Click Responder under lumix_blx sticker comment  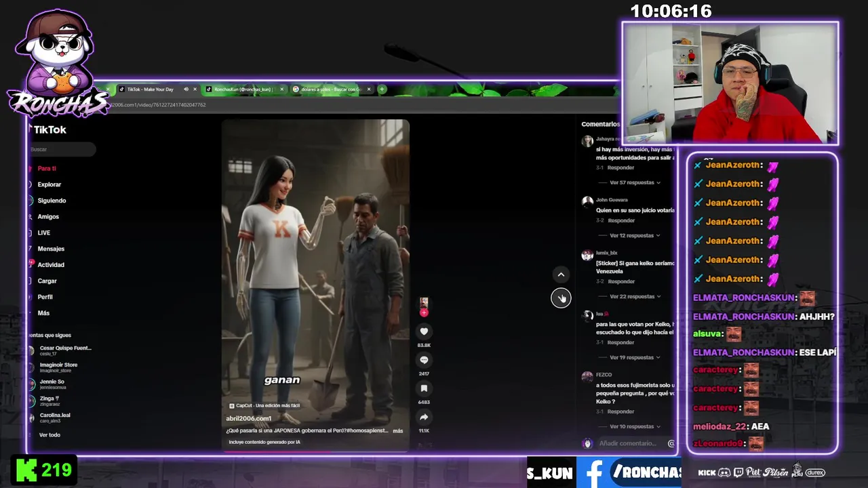tap(621, 281)
